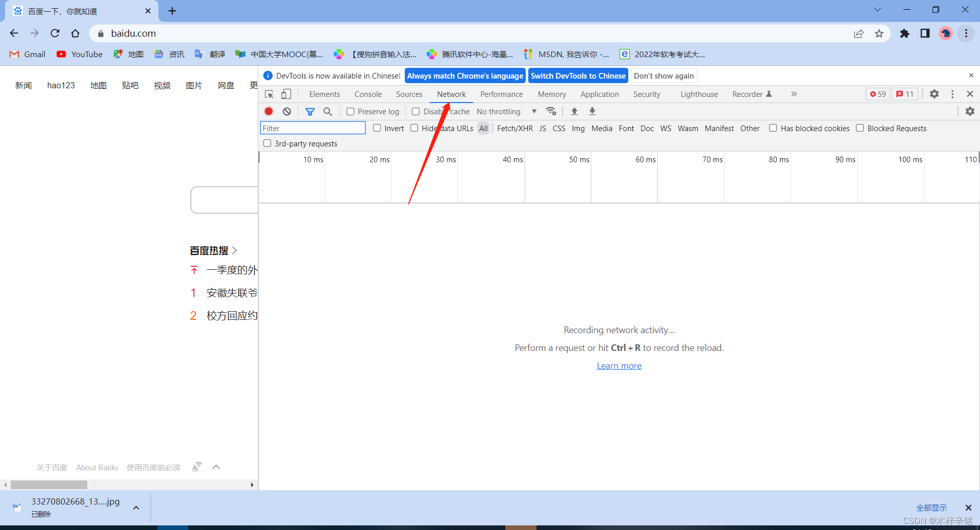Open DevTools customize three-dot menu
The image size is (980, 530).
[952, 94]
